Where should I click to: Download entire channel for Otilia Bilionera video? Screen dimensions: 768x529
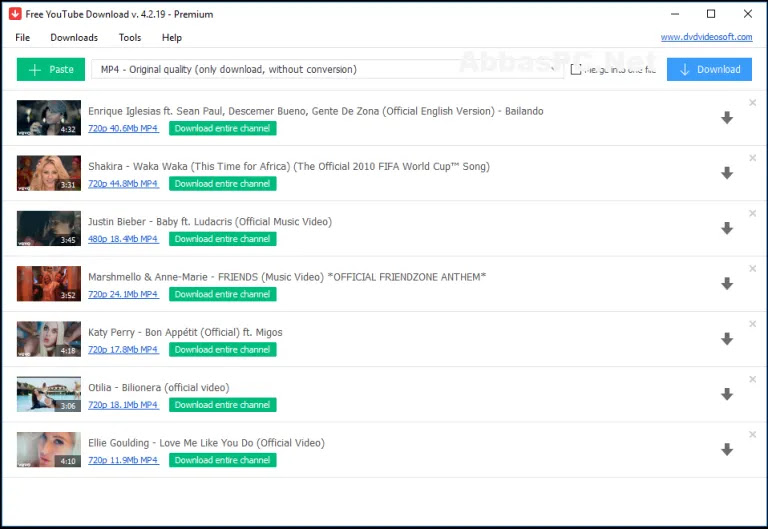pyautogui.click(x=223, y=405)
